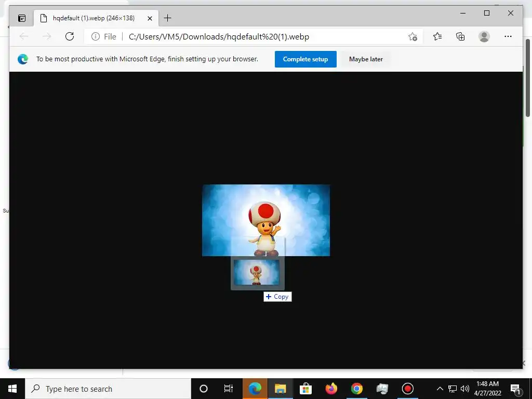Click the vertical scrollbar thumb

pos(528,78)
